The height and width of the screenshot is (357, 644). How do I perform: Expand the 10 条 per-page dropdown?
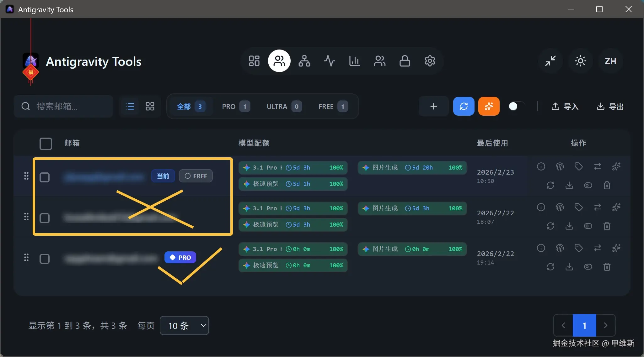184,326
